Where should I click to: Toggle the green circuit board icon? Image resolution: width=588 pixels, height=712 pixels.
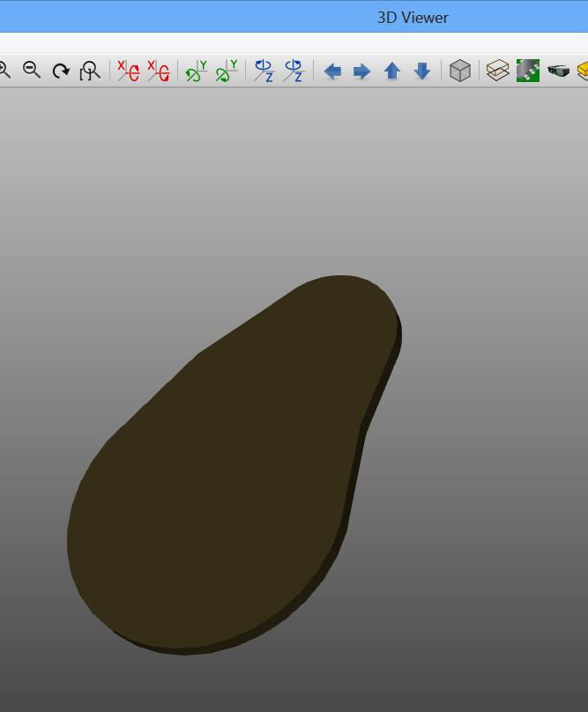point(527,71)
